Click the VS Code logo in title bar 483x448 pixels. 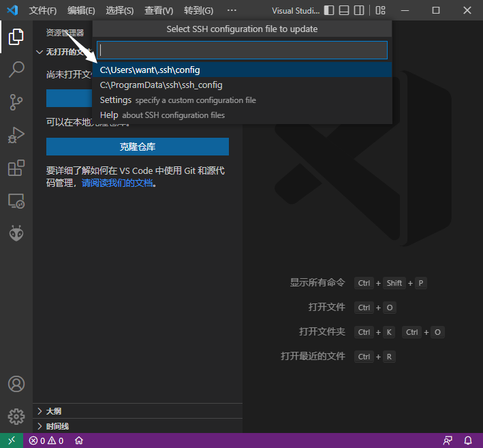click(x=12, y=10)
